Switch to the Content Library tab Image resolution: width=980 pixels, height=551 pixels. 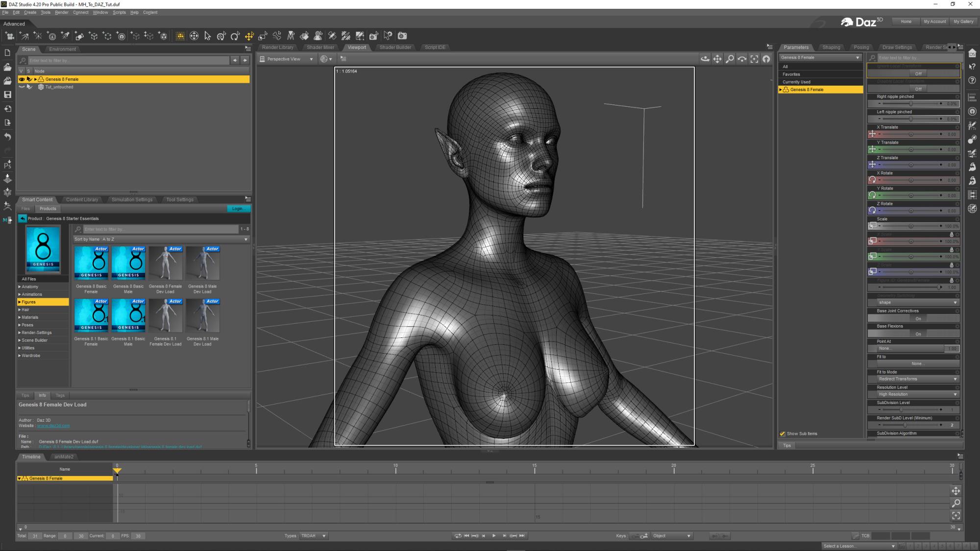pyautogui.click(x=82, y=199)
